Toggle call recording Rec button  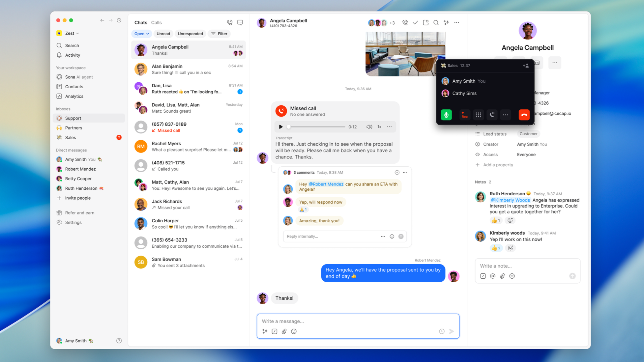[x=464, y=115]
